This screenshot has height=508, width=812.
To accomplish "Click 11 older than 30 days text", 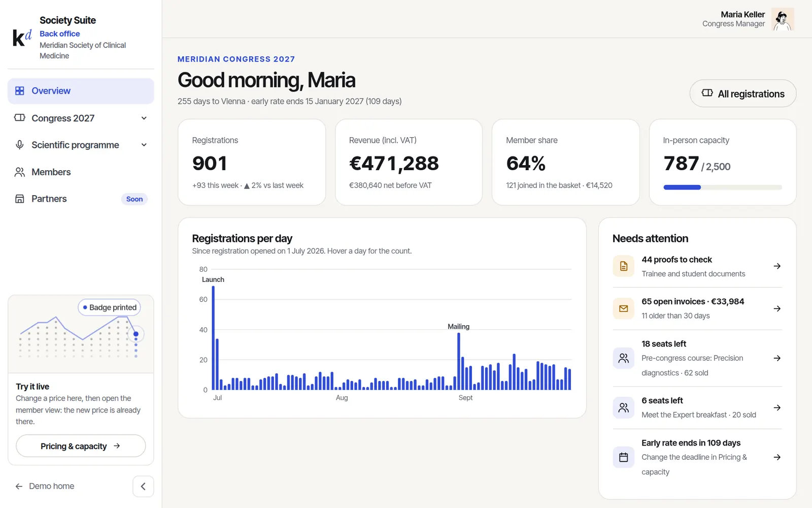I will tap(675, 316).
